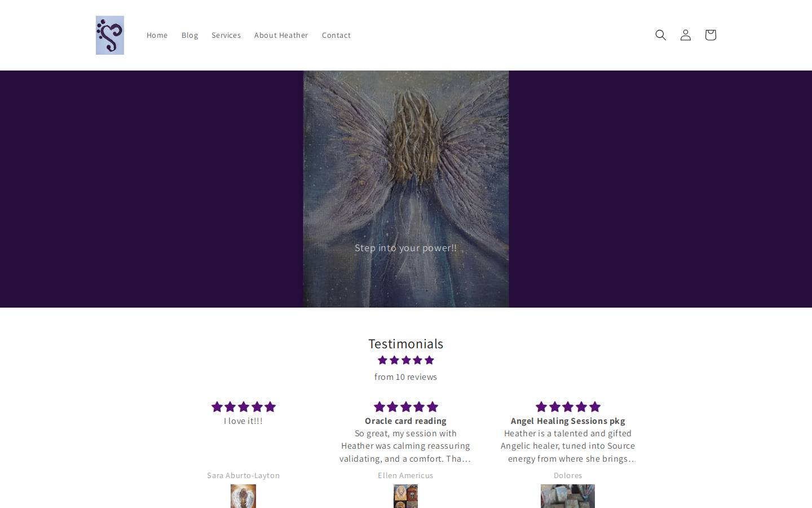
Task: Open the shopping cart icon
Action: click(710, 35)
